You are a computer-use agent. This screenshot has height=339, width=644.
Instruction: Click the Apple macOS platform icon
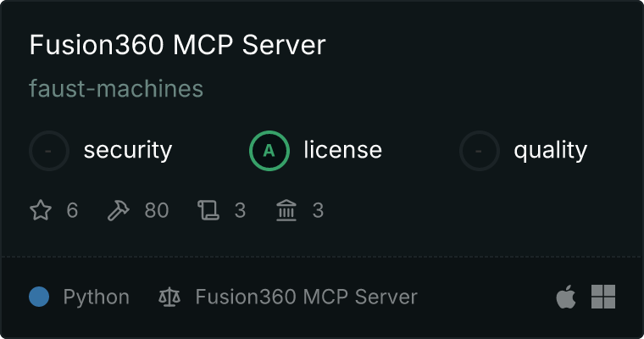point(566,297)
